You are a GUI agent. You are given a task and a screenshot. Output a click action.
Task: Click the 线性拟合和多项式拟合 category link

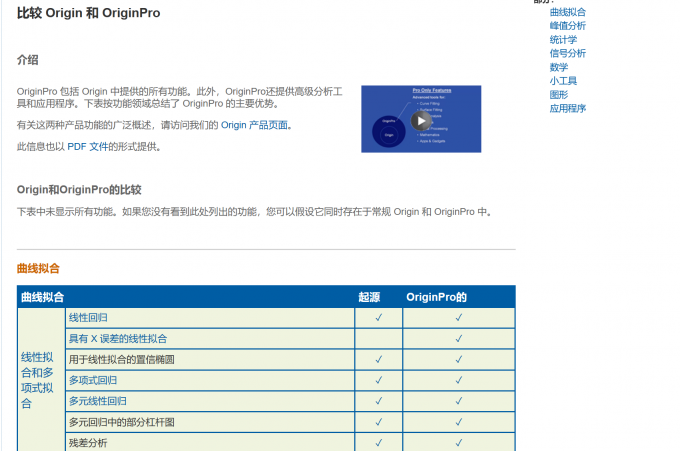point(37,380)
